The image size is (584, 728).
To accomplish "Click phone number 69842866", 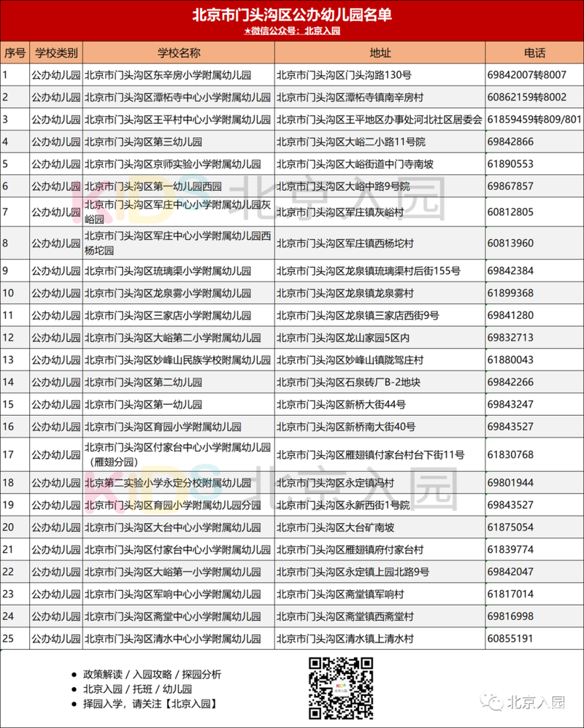I will [510, 142].
